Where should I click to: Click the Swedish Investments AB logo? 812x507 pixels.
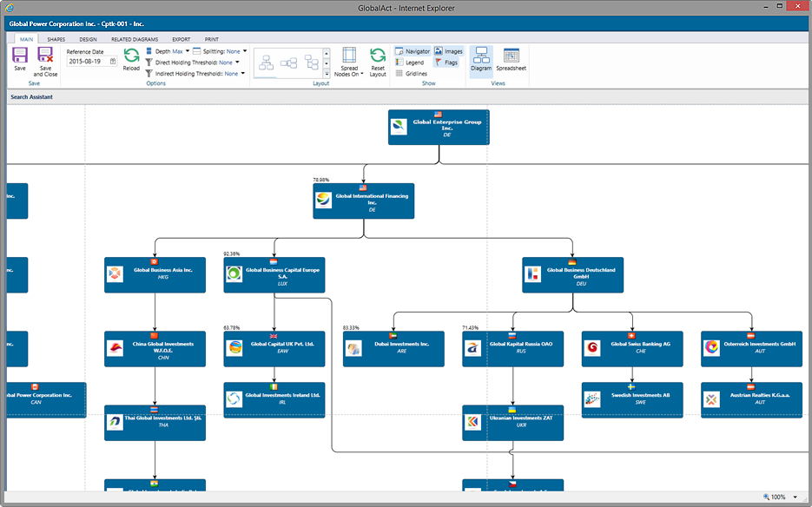592,399
